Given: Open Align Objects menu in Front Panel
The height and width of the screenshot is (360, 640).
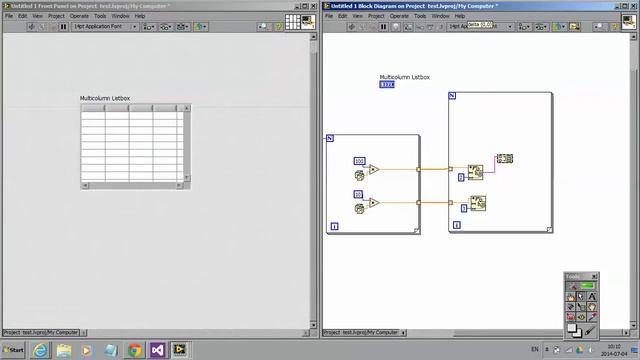Looking at the screenshot, I should tap(148, 27).
